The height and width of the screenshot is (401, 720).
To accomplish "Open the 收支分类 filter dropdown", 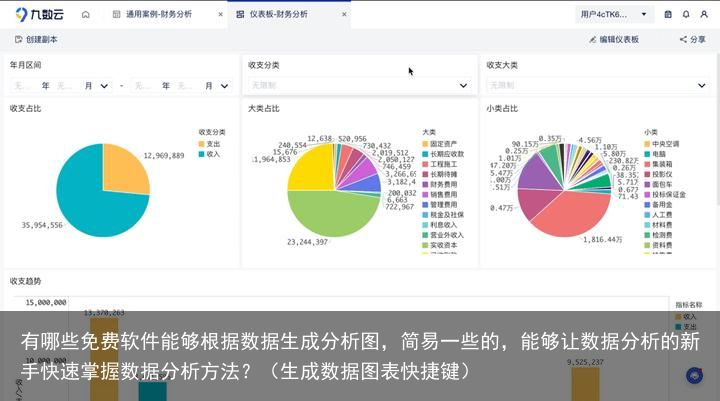I will point(359,85).
